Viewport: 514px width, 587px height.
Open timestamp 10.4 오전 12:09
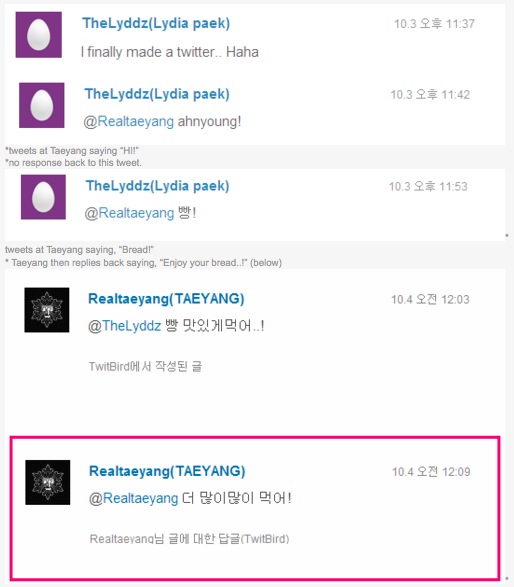point(431,472)
